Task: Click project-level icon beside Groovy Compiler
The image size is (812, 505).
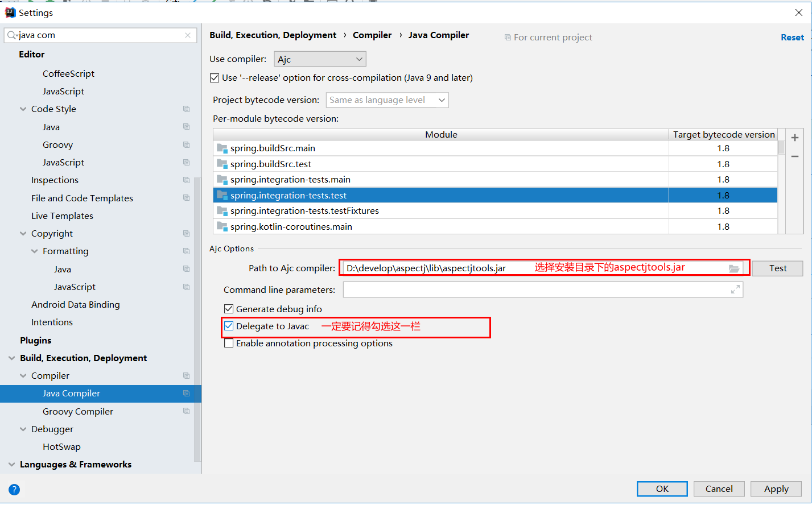Action: click(x=186, y=411)
